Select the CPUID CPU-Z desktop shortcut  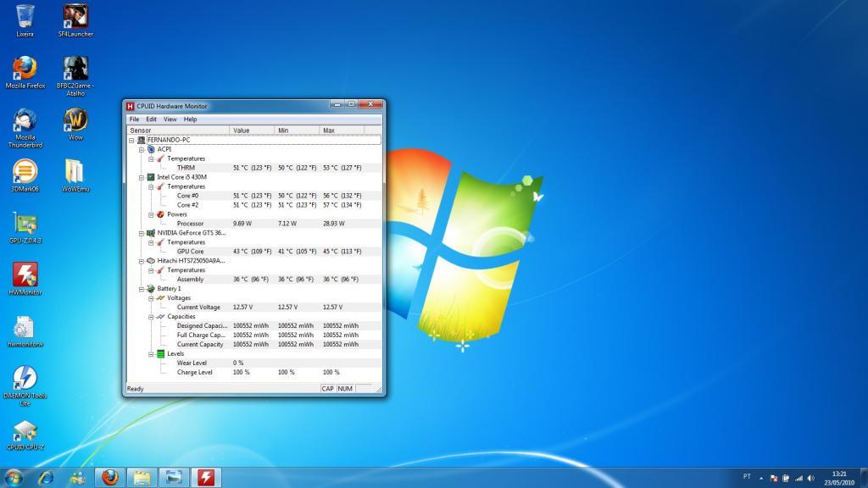click(25, 435)
